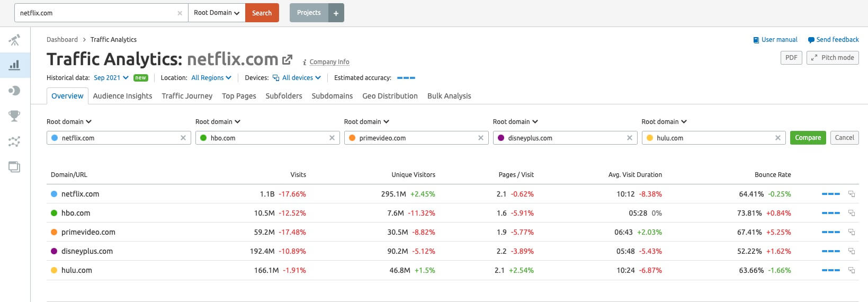The height and width of the screenshot is (302, 868).
Task: Activate Pitch mode
Action: [x=833, y=58]
